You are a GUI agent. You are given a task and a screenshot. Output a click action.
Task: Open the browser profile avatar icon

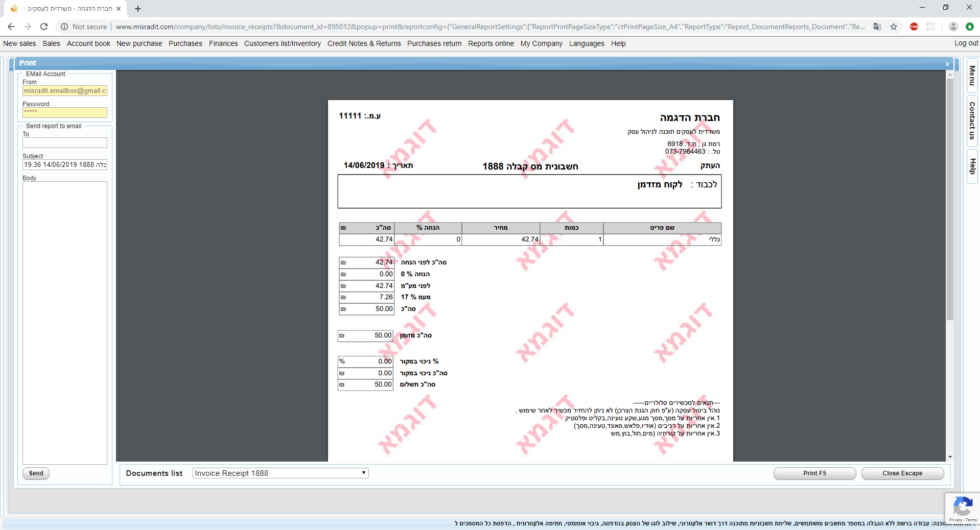tap(953, 27)
